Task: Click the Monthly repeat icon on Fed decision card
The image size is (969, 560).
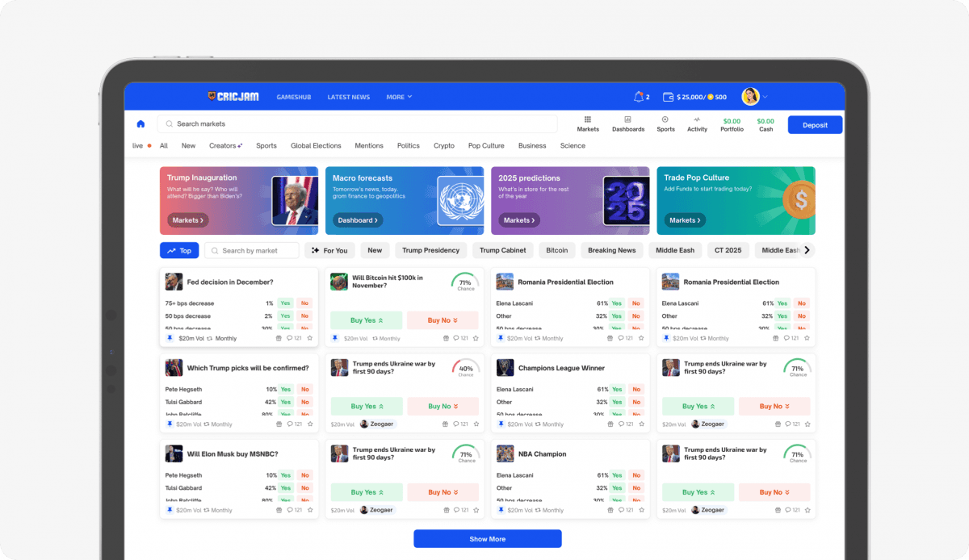Action: tap(209, 338)
